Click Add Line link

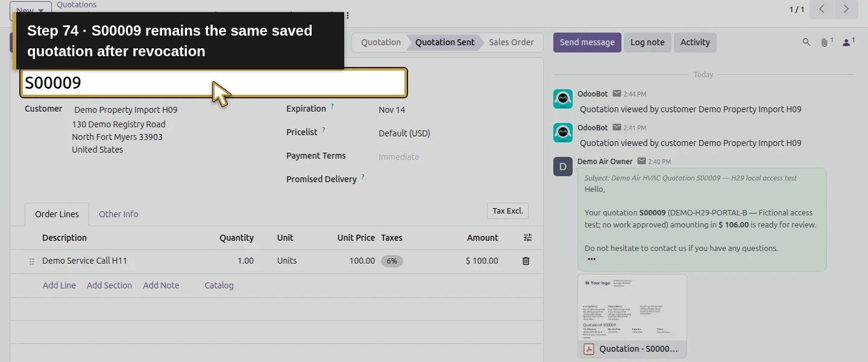pos(59,285)
